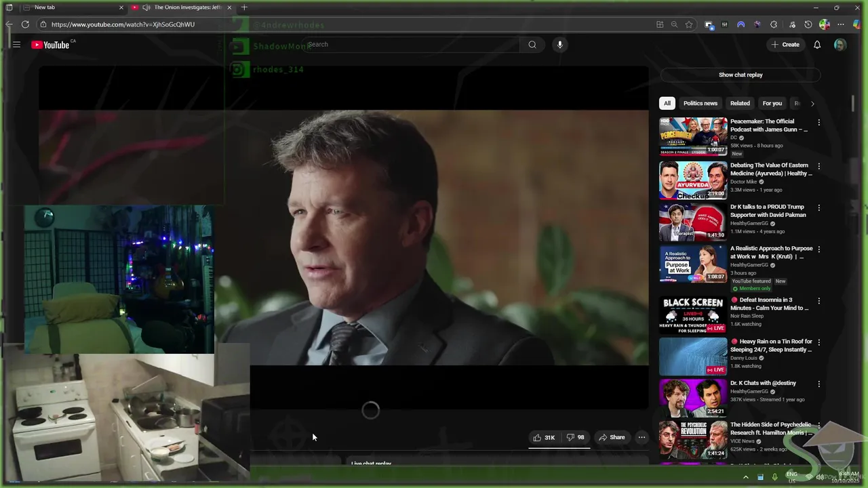868x488 pixels.
Task: Open the Create menu button
Action: coord(785,45)
